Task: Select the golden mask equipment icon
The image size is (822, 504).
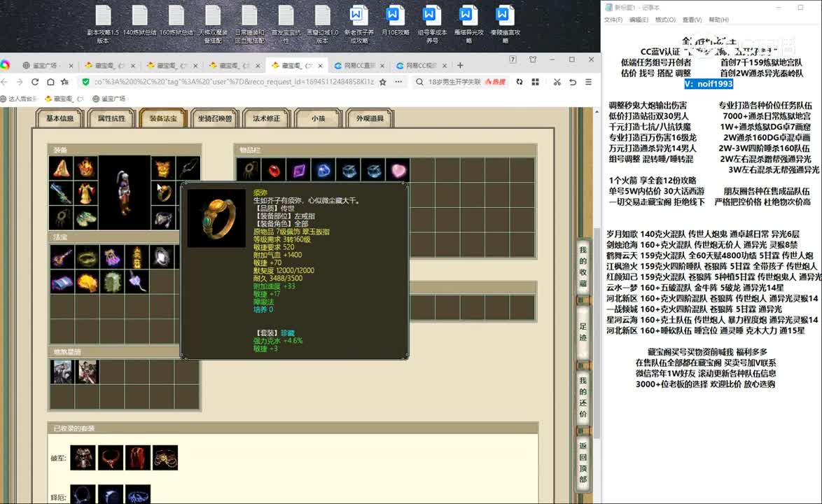Action: pyautogui.click(x=163, y=168)
